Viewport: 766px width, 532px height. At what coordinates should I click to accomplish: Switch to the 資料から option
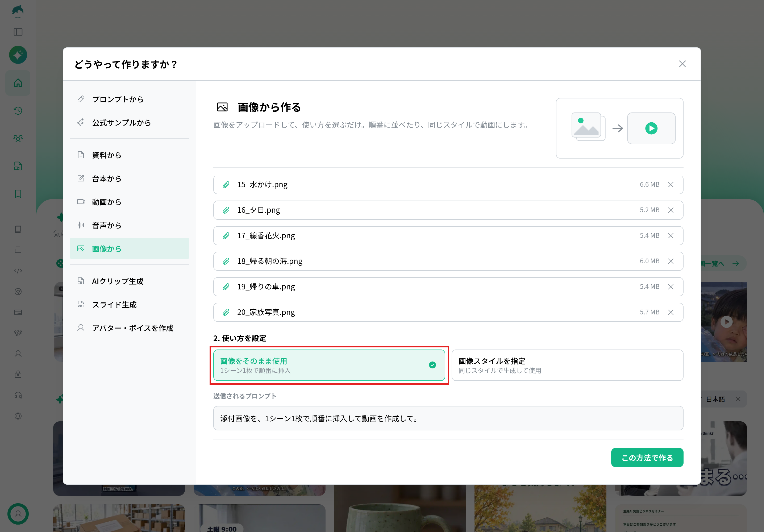click(129, 155)
